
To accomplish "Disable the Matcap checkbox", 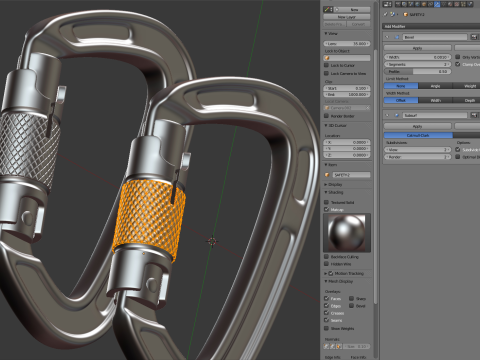I will click(x=327, y=209).
